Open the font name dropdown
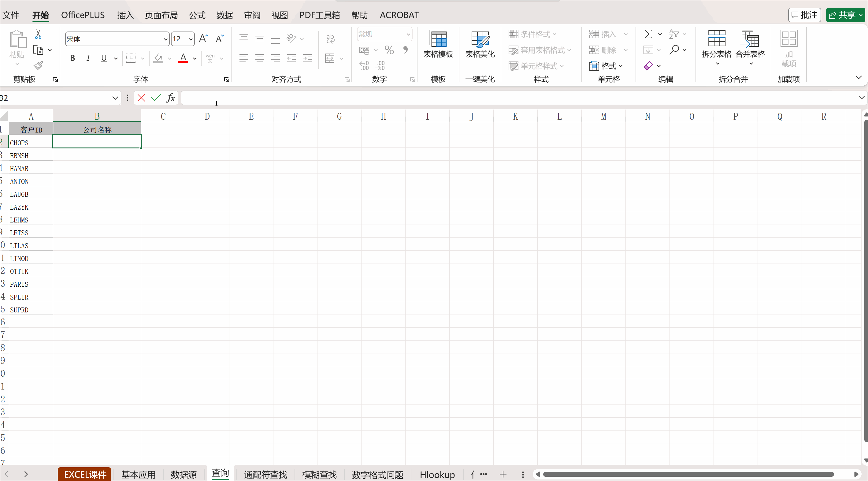This screenshot has width=868, height=481. pyautogui.click(x=165, y=39)
